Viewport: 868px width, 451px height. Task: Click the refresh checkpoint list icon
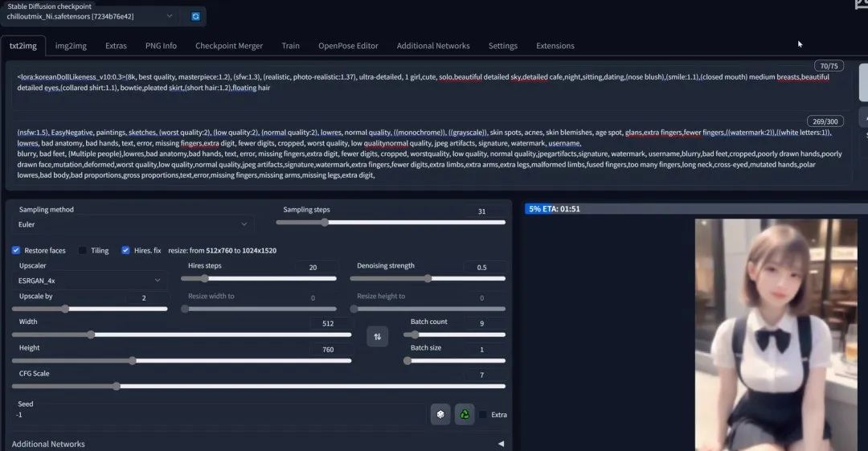[x=196, y=16]
